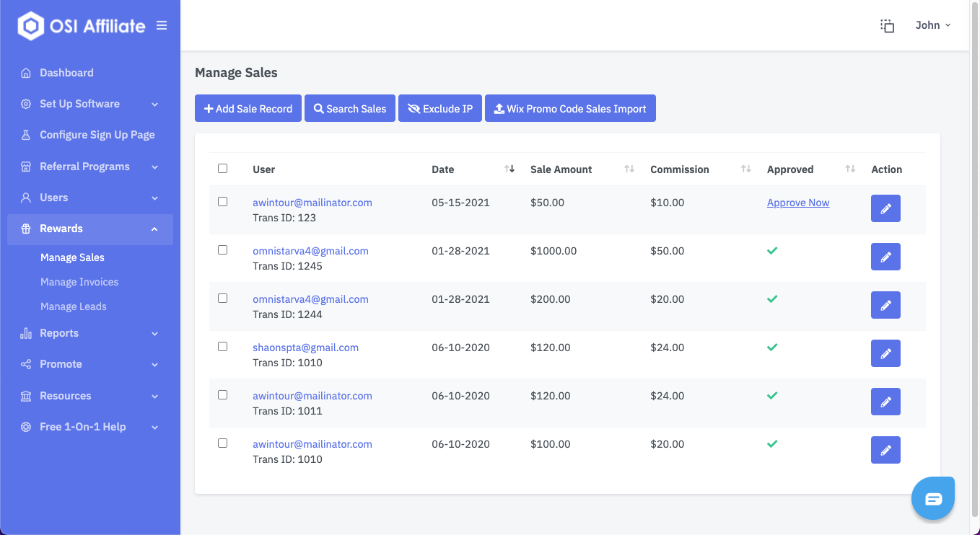The height and width of the screenshot is (535, 980).
Task: Expand Reports submenu chevron
Action: pyautogui.click(x=154, y=334)
